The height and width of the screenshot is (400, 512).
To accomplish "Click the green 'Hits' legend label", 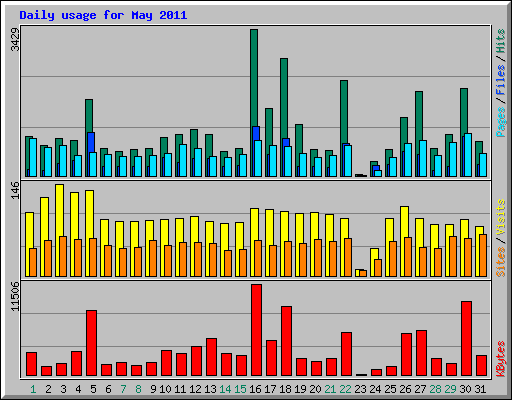I will click(501, 41).
